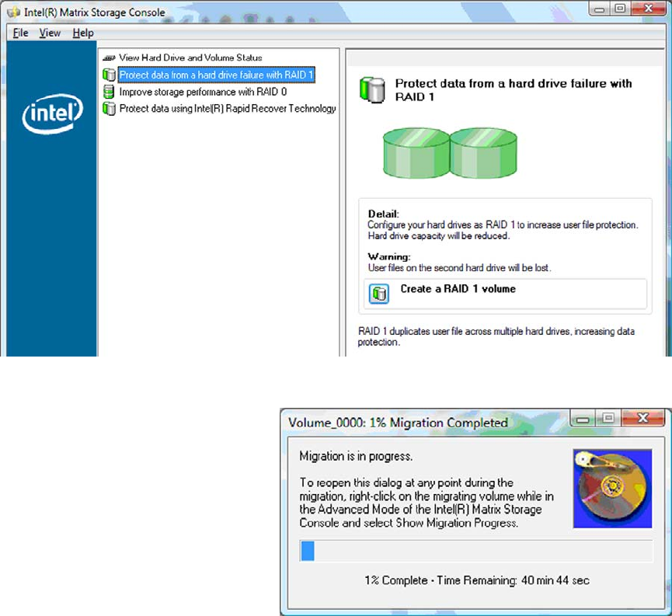This screenshot has height=616, width=672.
Task: Select View Hard Drive and Volume Status
Action: [x=190, y=57]
